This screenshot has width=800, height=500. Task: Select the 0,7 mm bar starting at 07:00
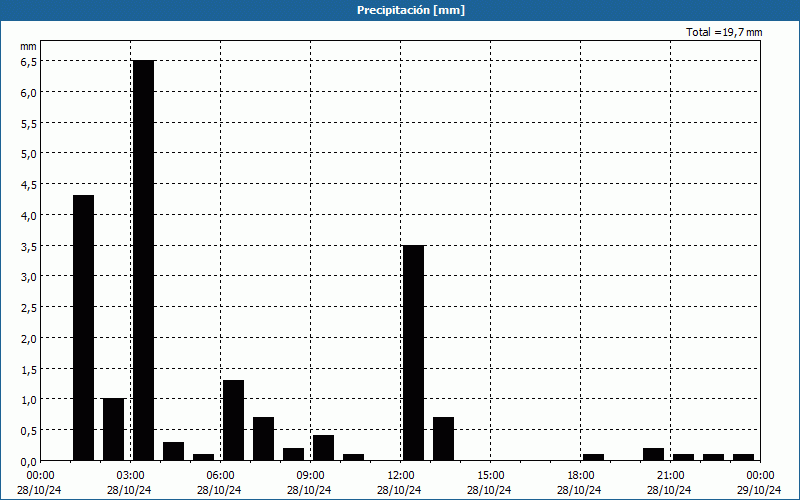click(x=264, y=439)
